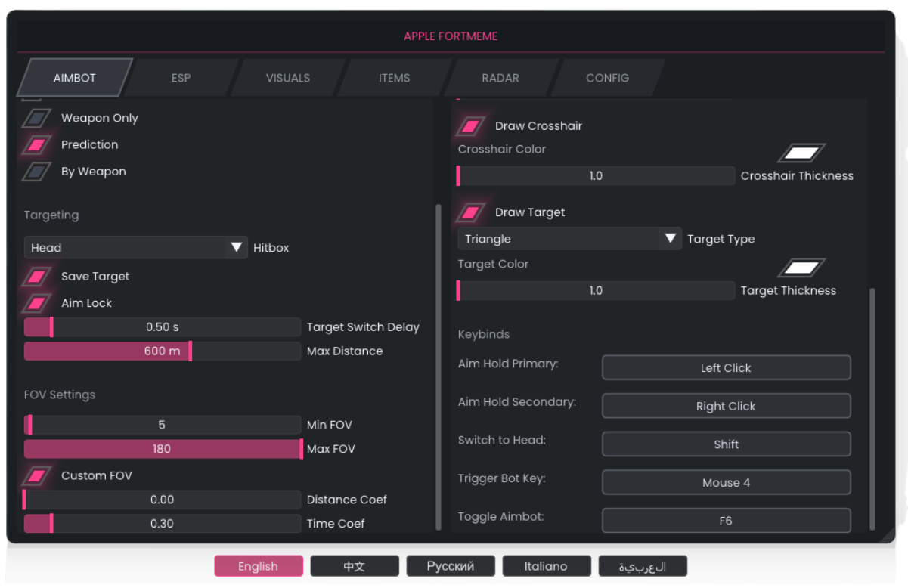Go to the CONFIG tab
Screen dimensions: 908x588
(x=607, y=78)
